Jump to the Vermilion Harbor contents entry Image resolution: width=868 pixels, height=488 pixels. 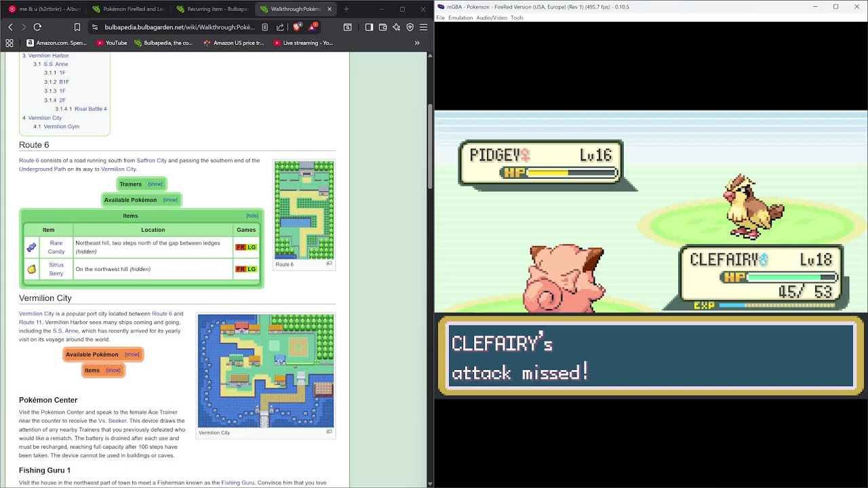pos(48,56)
